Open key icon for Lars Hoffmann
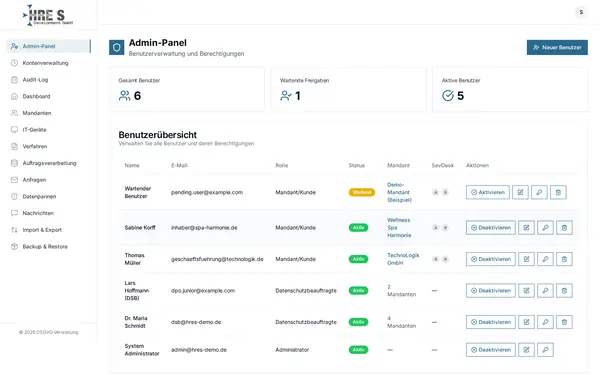The height and width of the screenshot is (375, 600). tap(545, 291)
